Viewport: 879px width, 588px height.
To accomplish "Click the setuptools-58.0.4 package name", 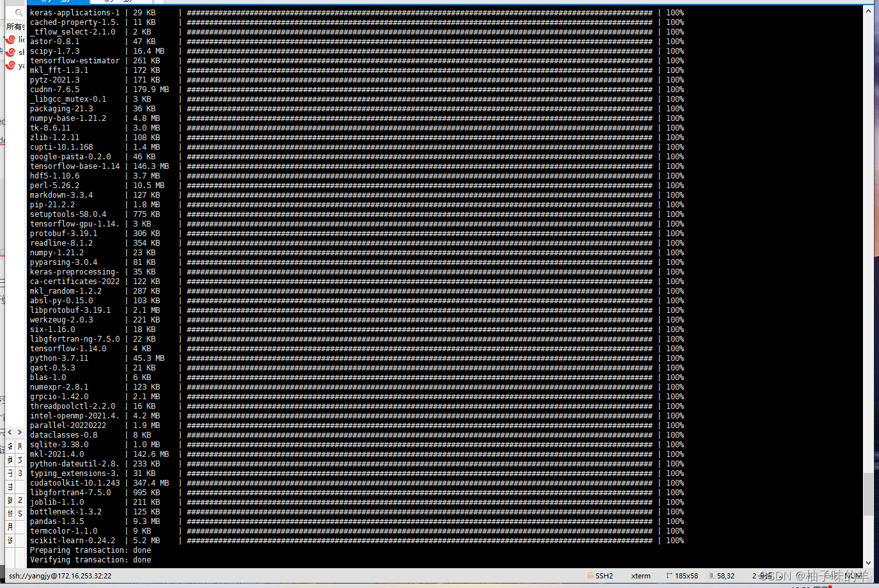I will [x=68, y=214].
